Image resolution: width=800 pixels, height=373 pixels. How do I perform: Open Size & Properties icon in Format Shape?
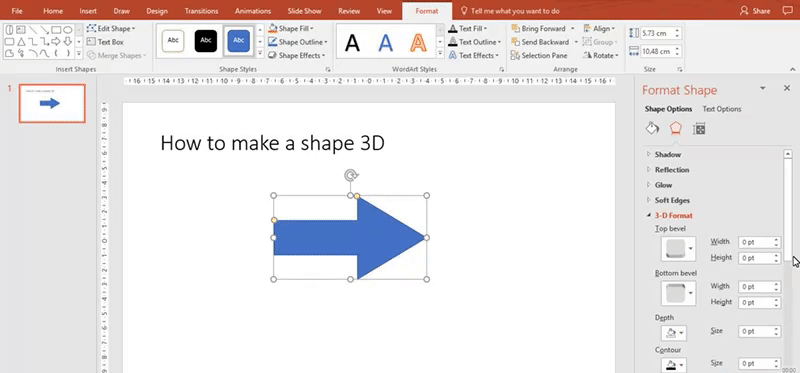699,129
